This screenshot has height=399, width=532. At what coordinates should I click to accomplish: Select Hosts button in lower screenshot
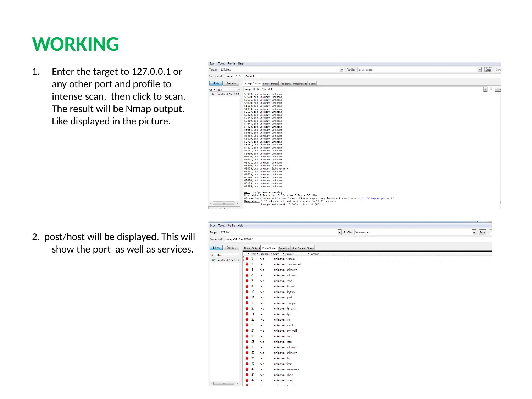pos(216,248)
